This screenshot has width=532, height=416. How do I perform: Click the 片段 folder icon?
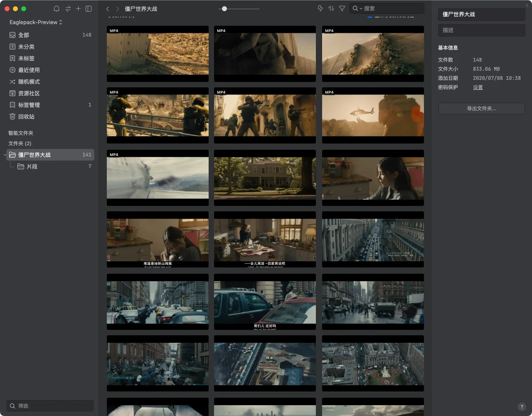point(21,166)
